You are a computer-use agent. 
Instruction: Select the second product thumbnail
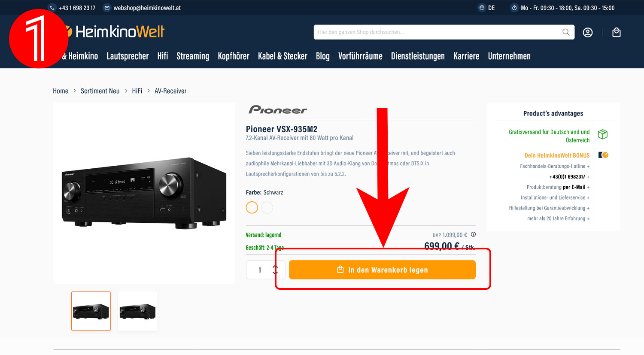[137, 311]
